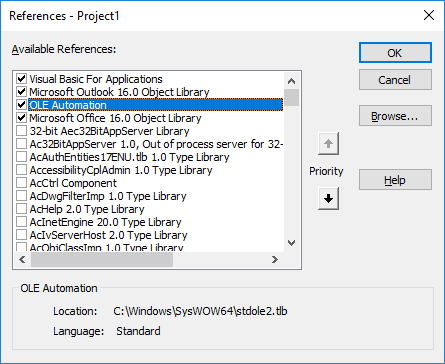
Task: Click the Available References label
Action: 64,49
